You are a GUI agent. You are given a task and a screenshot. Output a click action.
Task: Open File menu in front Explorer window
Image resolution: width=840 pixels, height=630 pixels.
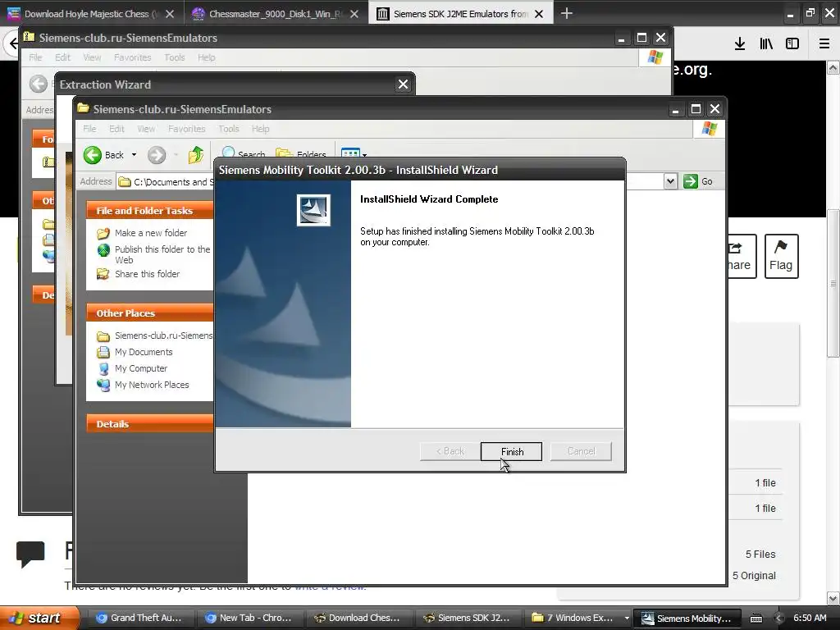[89, 129]
